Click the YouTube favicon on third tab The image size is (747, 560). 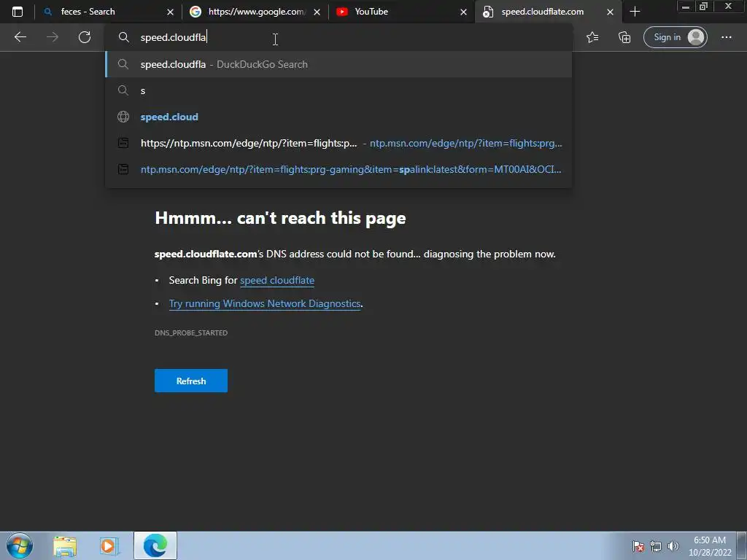point(342,12)
